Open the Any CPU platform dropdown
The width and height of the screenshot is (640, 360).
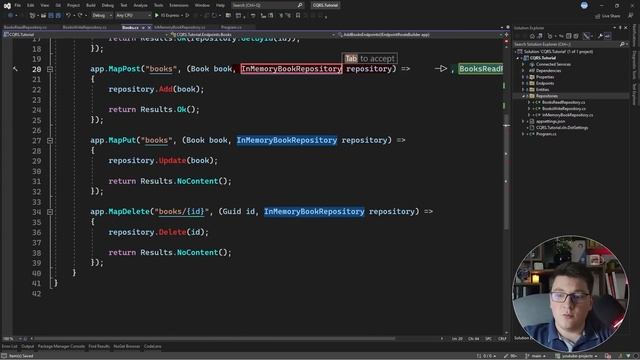pos(133,16)
